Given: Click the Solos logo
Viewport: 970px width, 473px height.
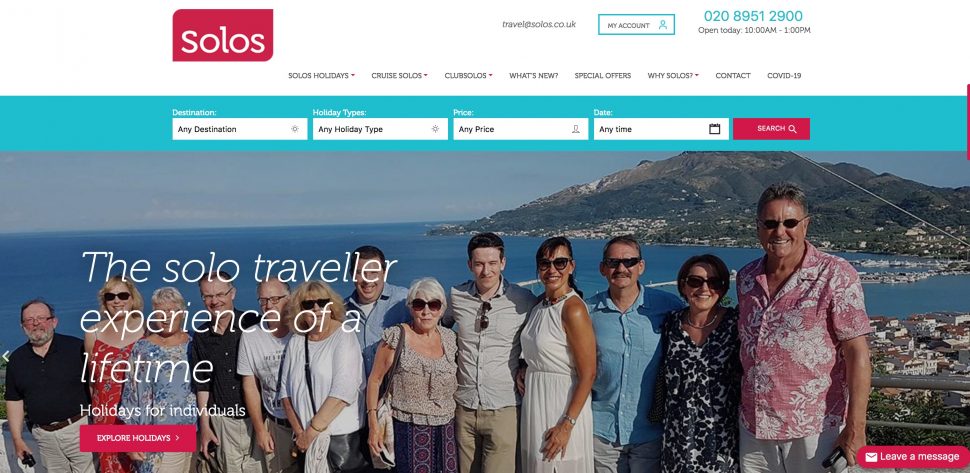Looking at the screenshot, I should [223, 35].
